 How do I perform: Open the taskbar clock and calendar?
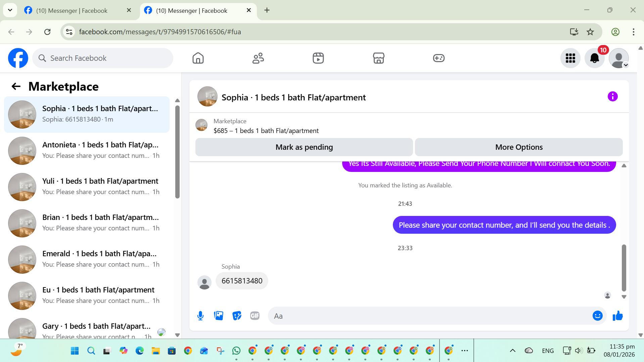tap(619, 351)
